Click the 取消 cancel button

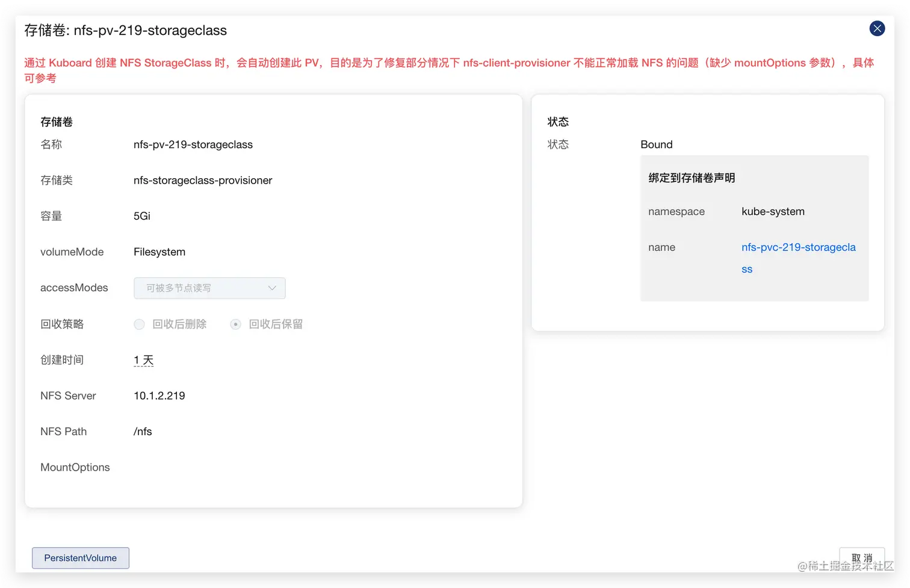862,558
